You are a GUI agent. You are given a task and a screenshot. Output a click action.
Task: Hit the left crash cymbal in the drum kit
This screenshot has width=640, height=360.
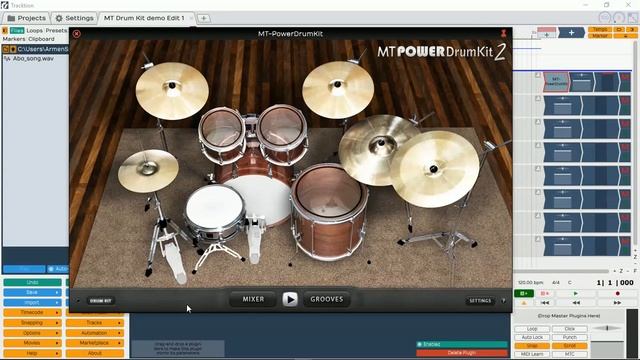point(172,91)
